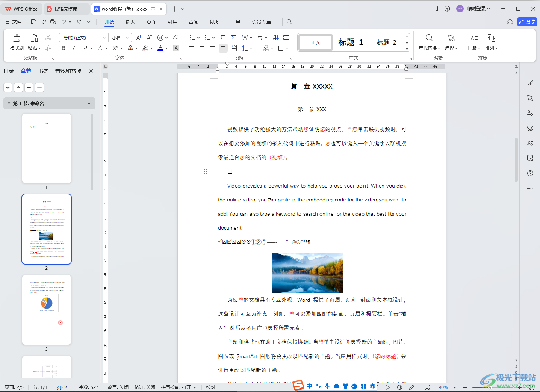Click the paragraph shading fill color icon

pos(266,48)
